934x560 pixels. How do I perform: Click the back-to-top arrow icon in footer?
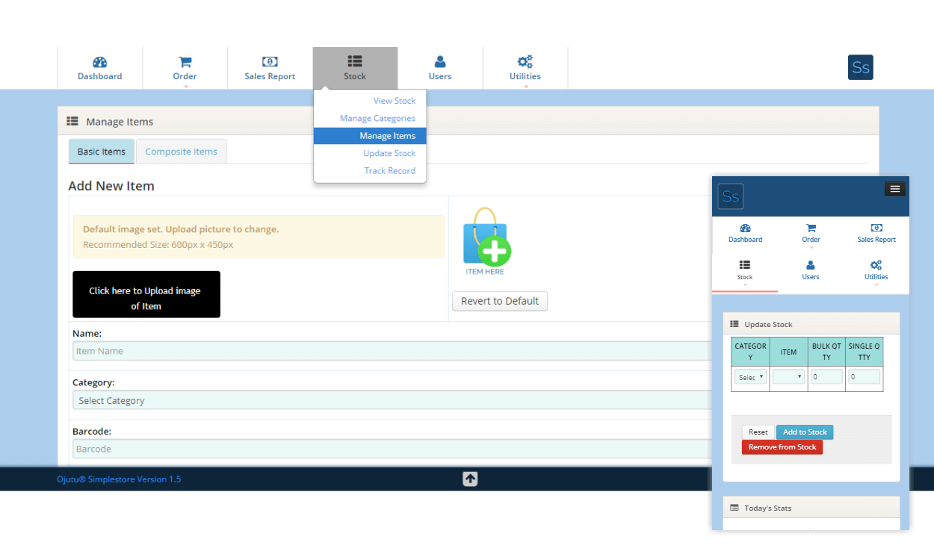[470, 479]
